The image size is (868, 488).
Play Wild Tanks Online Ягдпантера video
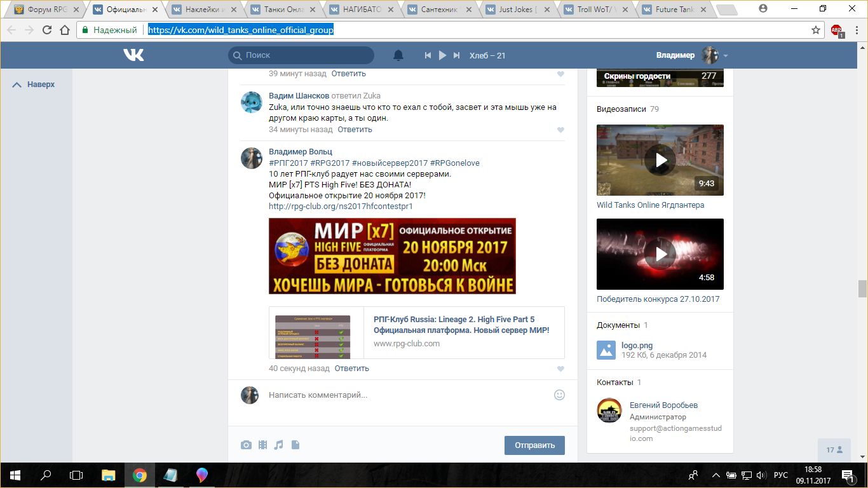point(660,160)
